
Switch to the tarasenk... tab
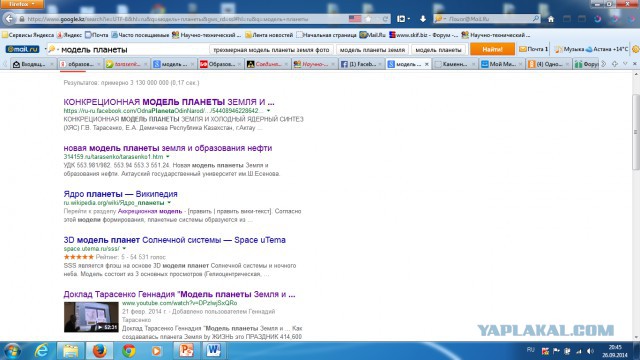pyautogui.click(x=127, y=64)
